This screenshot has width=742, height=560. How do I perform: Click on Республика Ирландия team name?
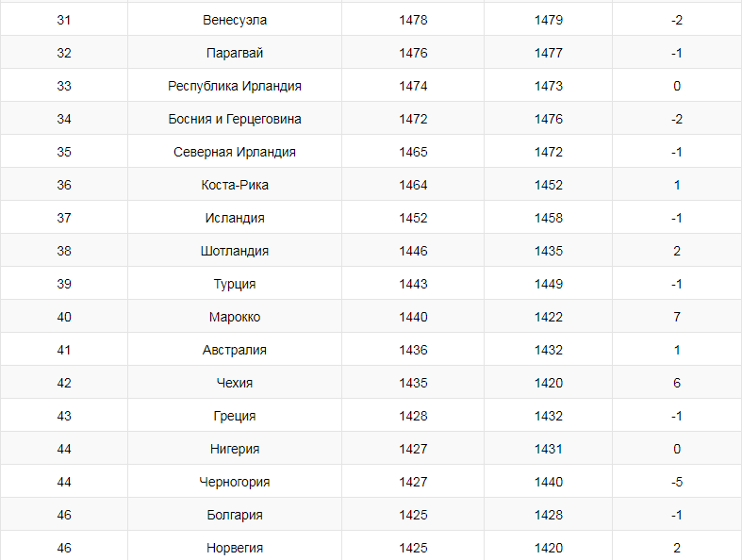click(235, 86)
